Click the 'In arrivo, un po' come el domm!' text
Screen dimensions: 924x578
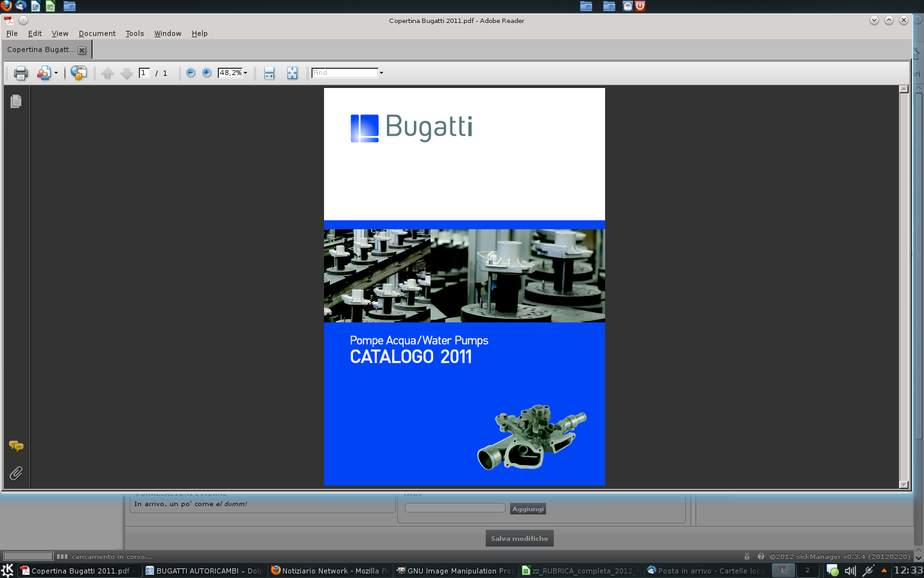click(x=191, y=504)
